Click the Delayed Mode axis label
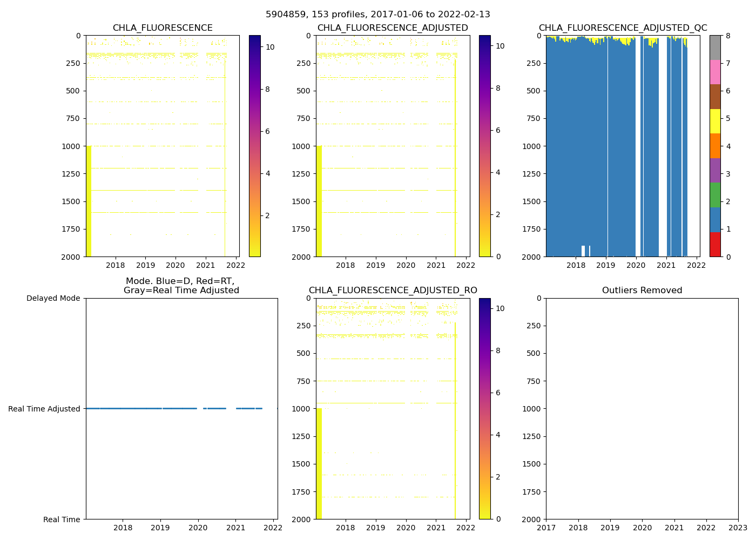The width and height of the screenshot is (756, 540). [53, 298]
